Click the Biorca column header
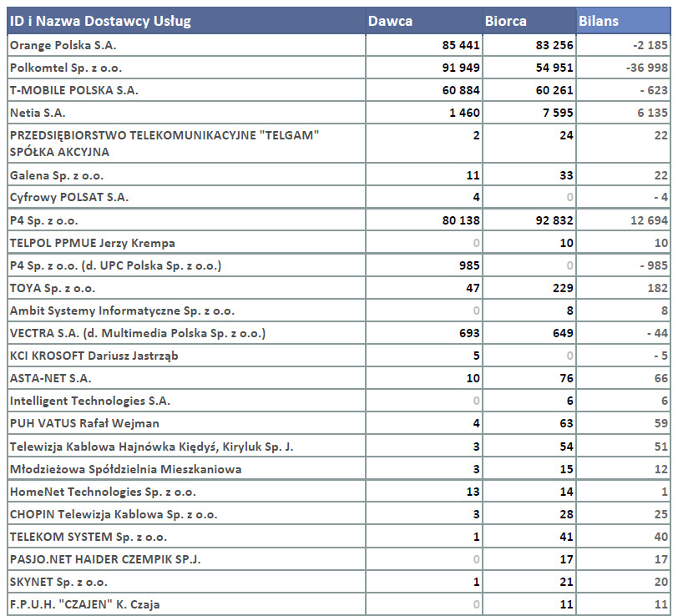Screen dimensions: 678x616 click(506, 21)
